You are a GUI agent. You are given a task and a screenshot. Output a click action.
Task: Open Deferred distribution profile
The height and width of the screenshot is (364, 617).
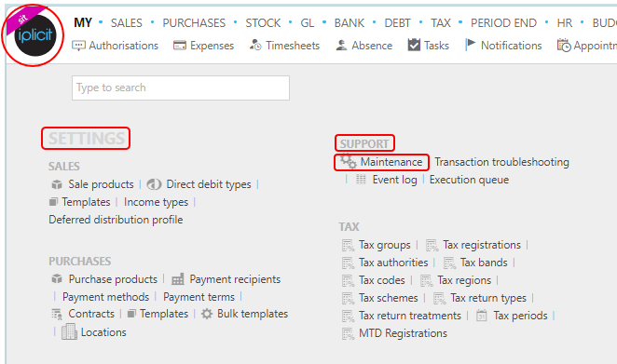pos(116,220)
